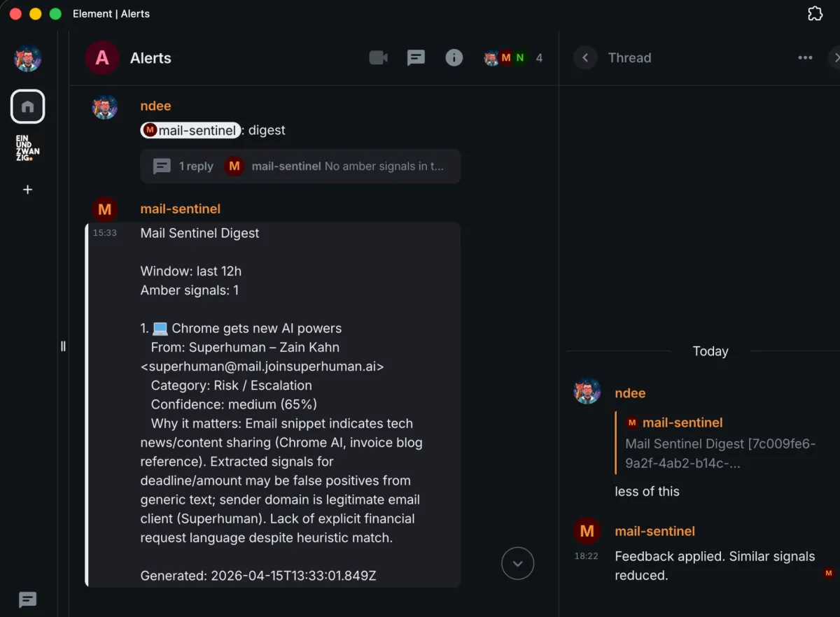Click the Alerts room avatar
Viewport: 840px width, 617px height.
click(x=102, y=57)
